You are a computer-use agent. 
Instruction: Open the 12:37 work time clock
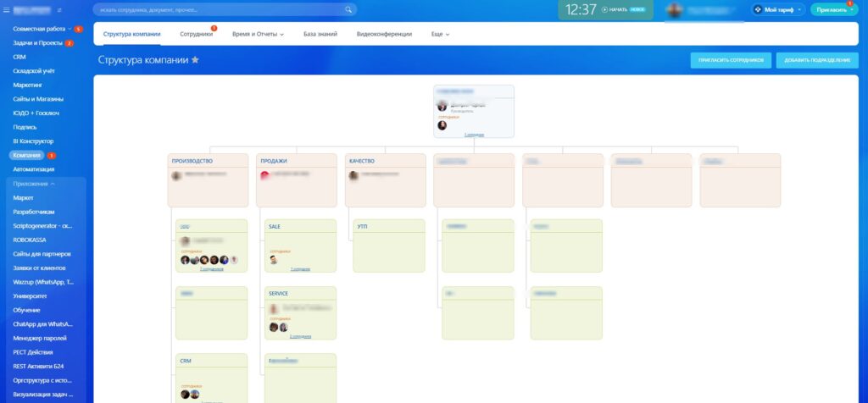pyautogui.click(x=581, y=9)
